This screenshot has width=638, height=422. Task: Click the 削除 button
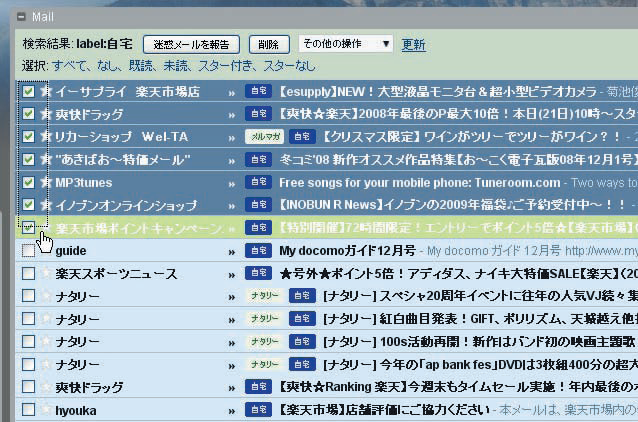[269, 44]
